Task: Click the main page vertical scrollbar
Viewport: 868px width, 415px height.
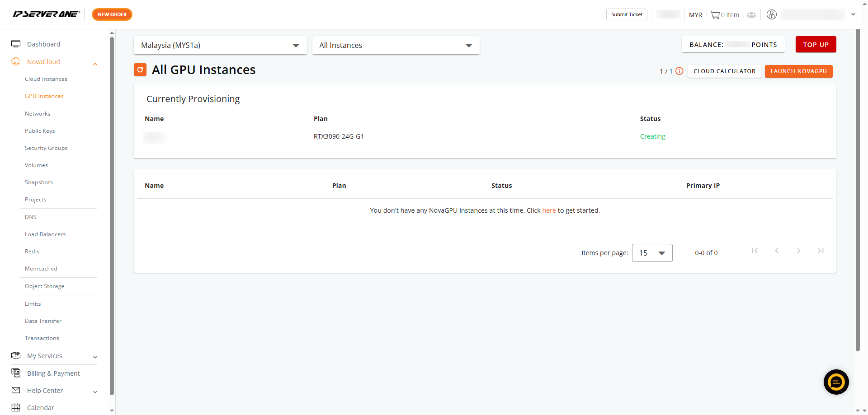Action: [x=858, y=190]
